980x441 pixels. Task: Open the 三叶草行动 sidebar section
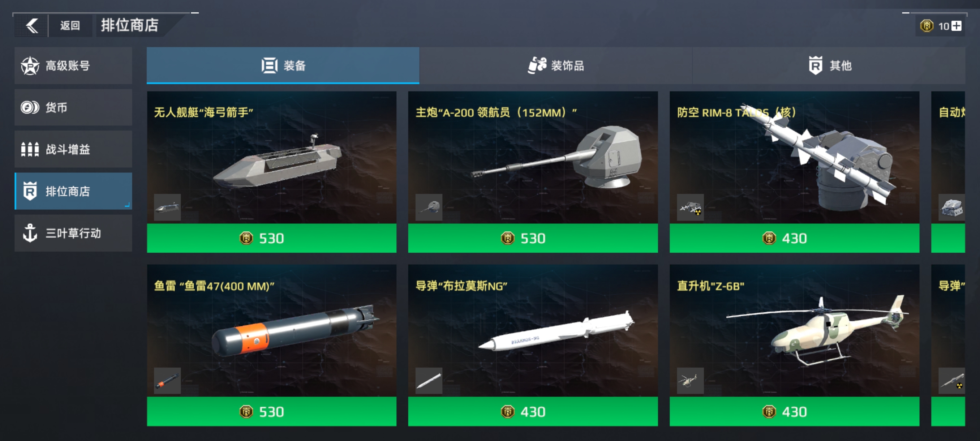(x=73, y=233)
